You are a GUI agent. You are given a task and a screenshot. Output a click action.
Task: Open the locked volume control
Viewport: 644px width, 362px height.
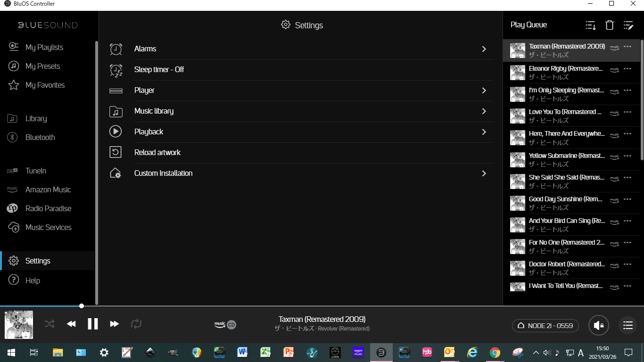pyautogui.click(x=599, y=325)
